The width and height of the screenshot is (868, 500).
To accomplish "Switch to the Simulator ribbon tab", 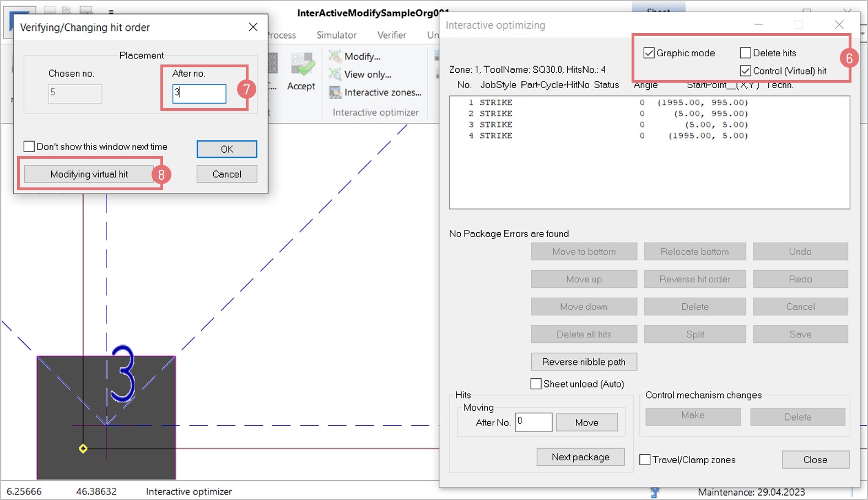I will 336,35.
